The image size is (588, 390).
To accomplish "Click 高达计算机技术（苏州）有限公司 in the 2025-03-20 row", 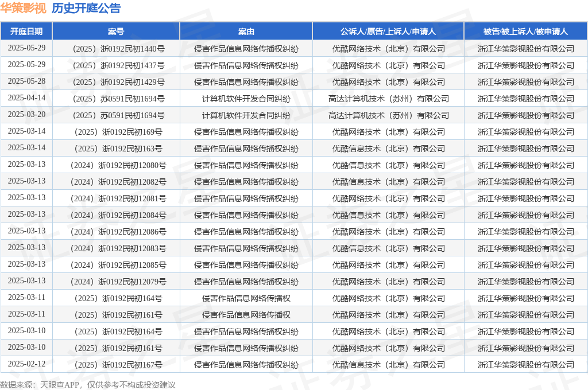I will [389, 115].
